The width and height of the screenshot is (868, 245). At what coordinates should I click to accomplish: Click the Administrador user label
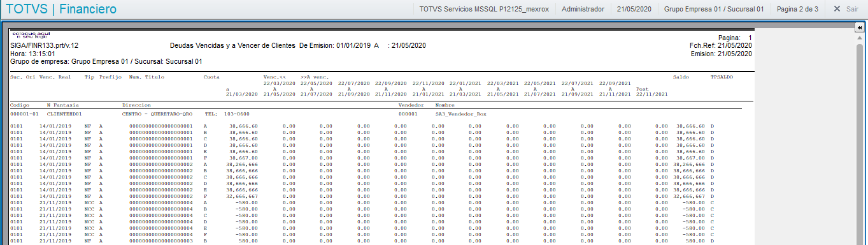(583, 10)
